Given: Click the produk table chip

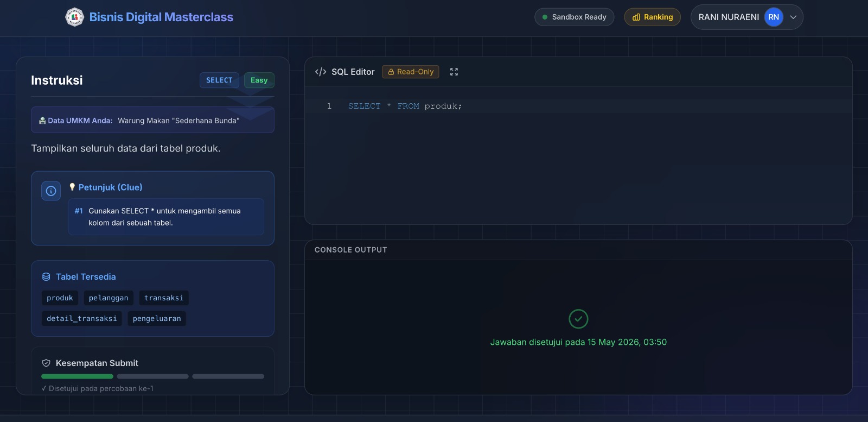Looking at the screenshot, I should [x=60, y=298].
